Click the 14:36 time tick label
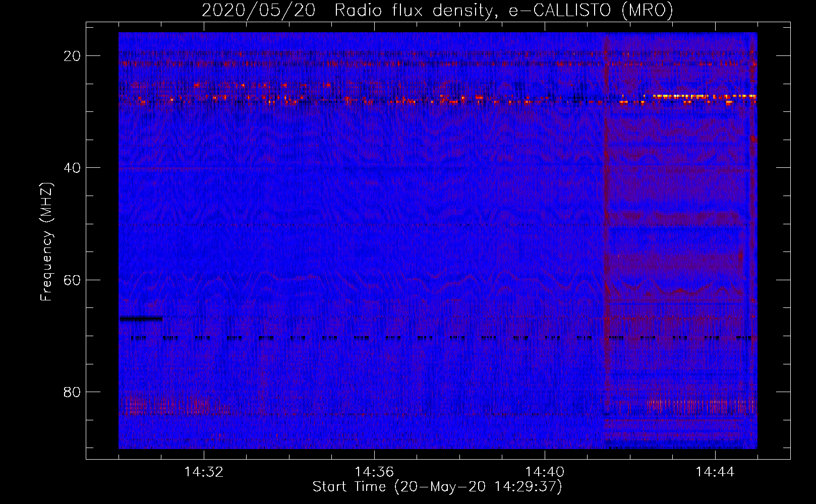Viewport: 816px width, 504px height. click(x=374, y=472)
